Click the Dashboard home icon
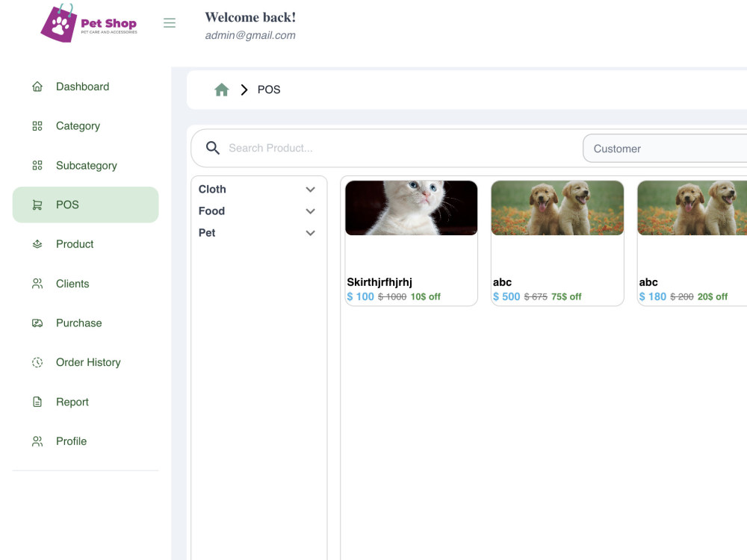The height and width of the screenshot is (560, 747). [37, 87]
